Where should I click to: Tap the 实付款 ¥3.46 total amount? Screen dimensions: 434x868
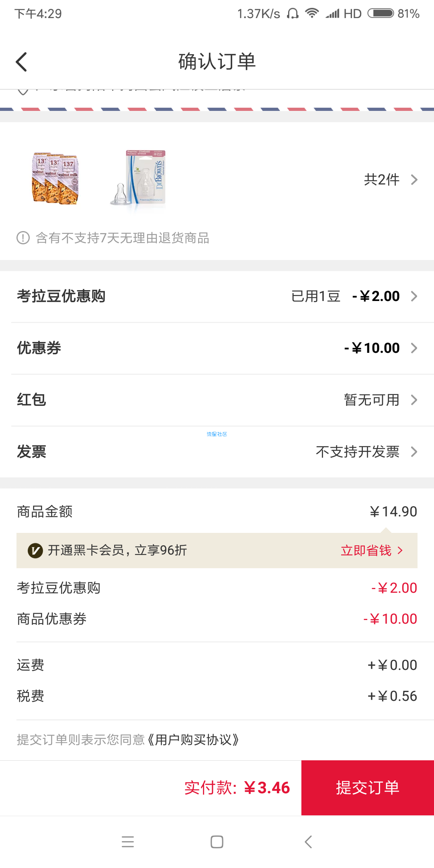pyautogui.click(x=237, y=788)
